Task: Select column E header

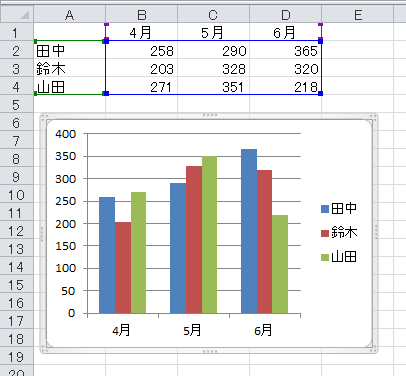Action: (358, 15)
